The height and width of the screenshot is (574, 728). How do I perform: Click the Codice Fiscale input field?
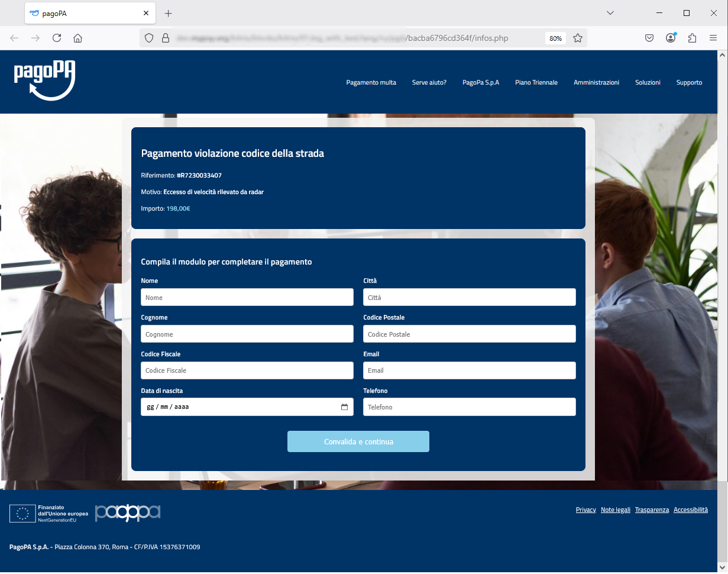[247, 370]
